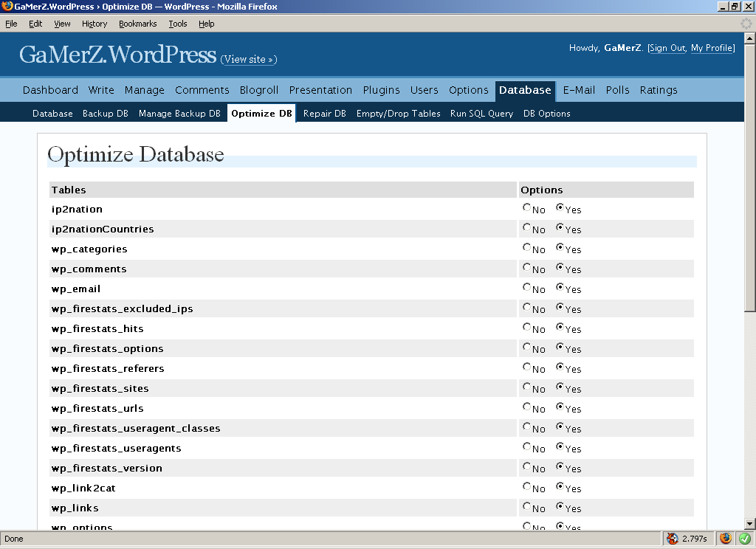Select No for wp_firestats_excluded_ips

tap(526, 307)
